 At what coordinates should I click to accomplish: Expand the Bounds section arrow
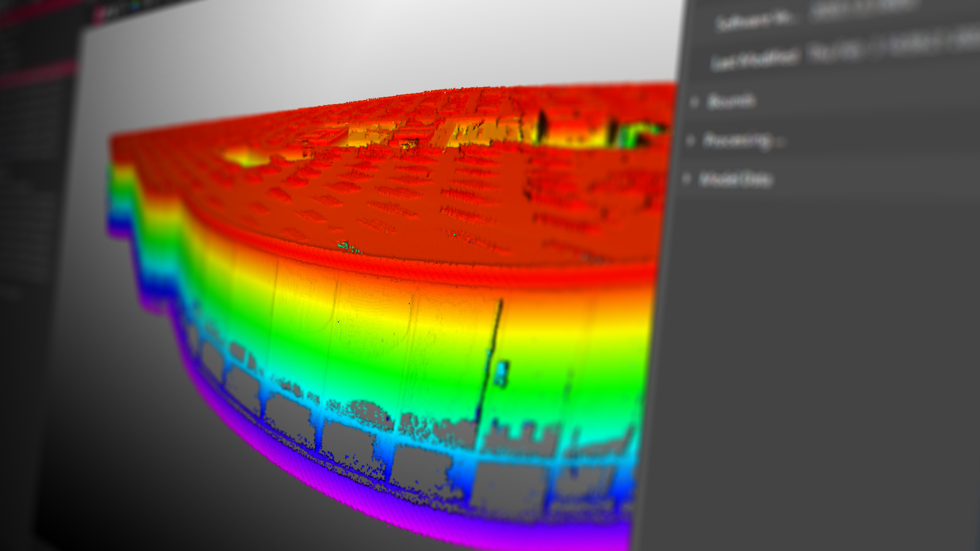[x=694, y=102]
